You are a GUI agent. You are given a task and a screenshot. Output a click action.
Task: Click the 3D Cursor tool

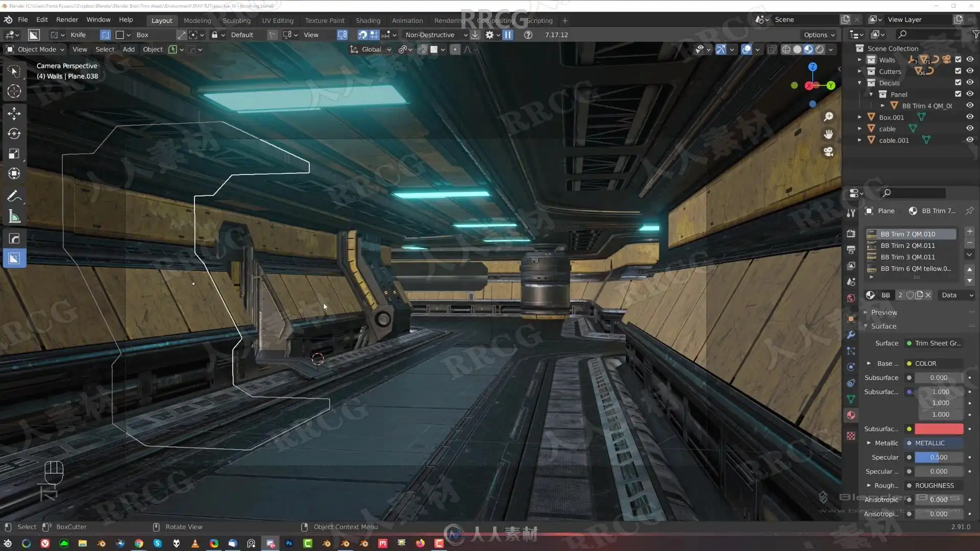14,91
